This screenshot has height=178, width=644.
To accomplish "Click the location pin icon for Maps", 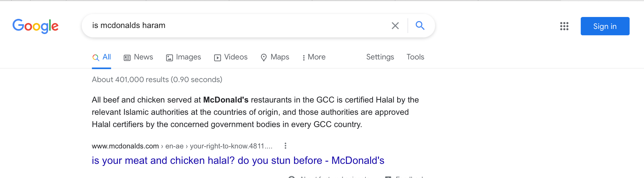I will pyautogui.click(x=264, y=58).
